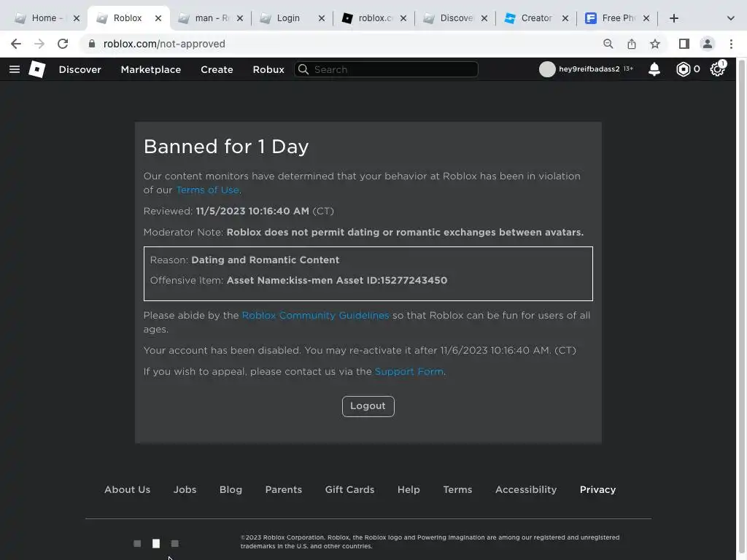747x560 pixels.
Task: Click the search magnifier in Roblox search
Action: pos(303,69)
